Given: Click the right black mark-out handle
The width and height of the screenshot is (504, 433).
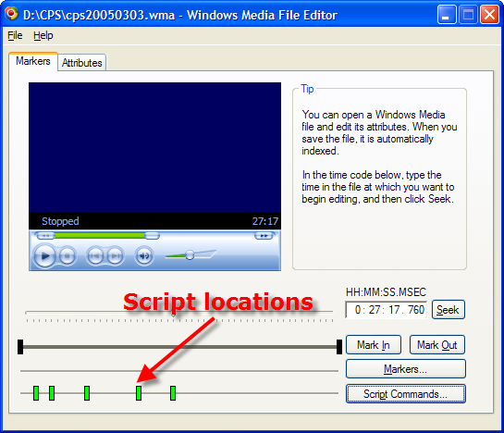Looking at the screenshot, I should [339, 347].
